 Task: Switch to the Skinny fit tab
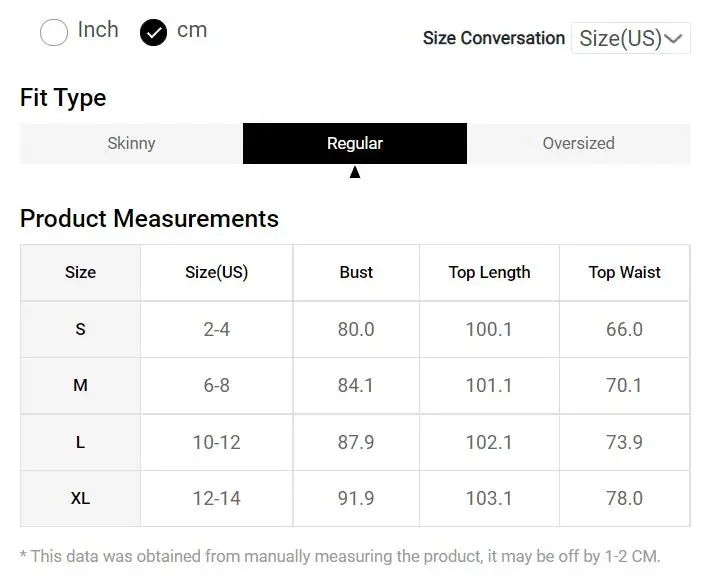pyautogui.click(x=131, y=144)
